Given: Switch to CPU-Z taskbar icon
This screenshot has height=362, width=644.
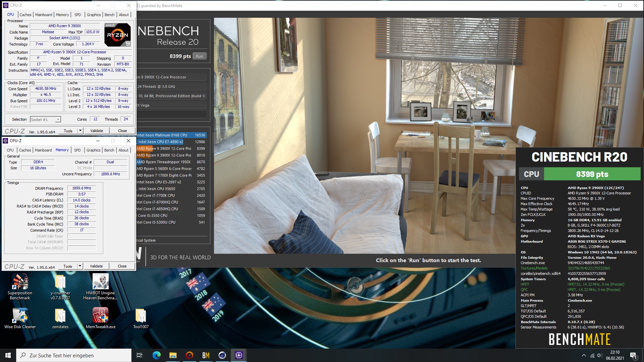Looking at the screenshot, I should [x=238, y=355].
